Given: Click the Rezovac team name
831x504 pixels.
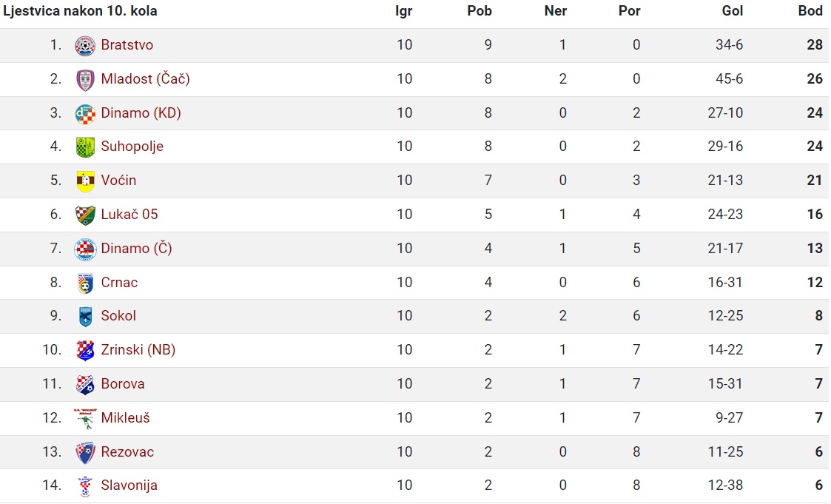Looking at the screenshot, I should tap(127, 451).
